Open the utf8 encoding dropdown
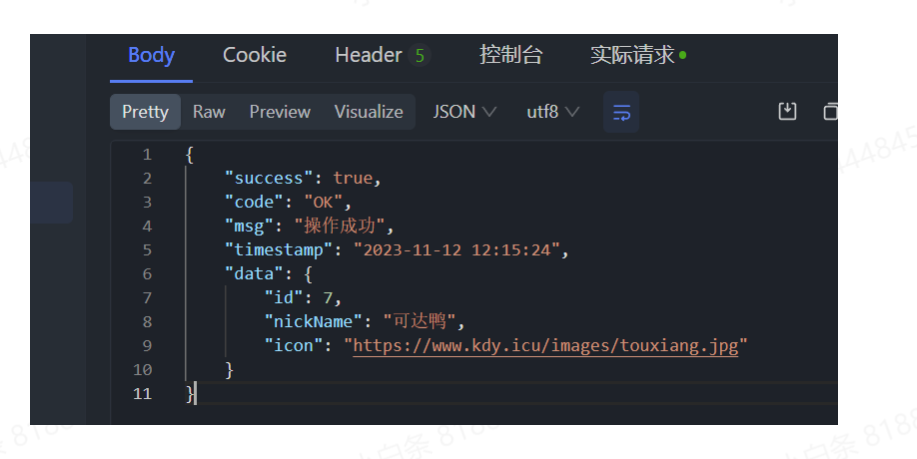 pos(552,112)
